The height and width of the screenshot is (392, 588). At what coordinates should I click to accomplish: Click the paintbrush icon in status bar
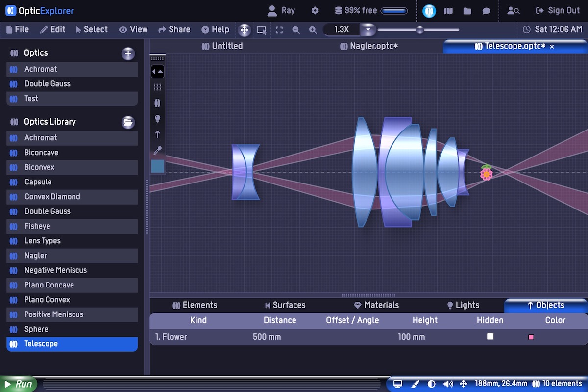(415, 384)
